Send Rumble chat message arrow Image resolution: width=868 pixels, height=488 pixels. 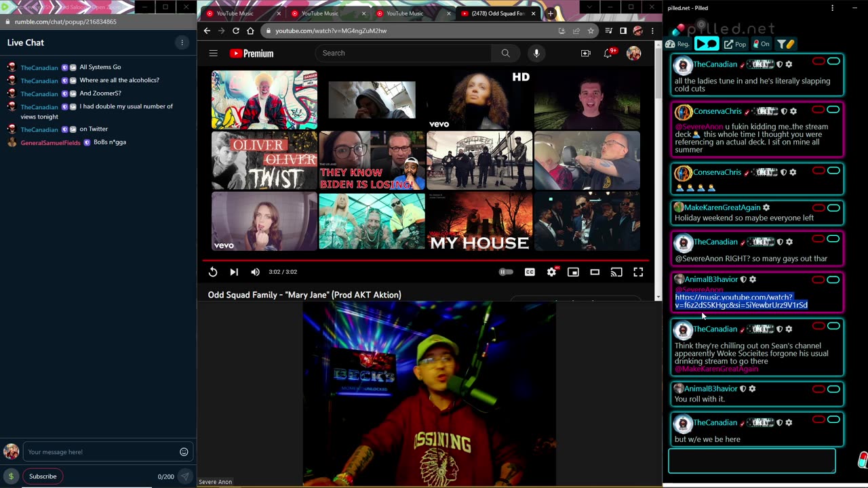(184, 476)
